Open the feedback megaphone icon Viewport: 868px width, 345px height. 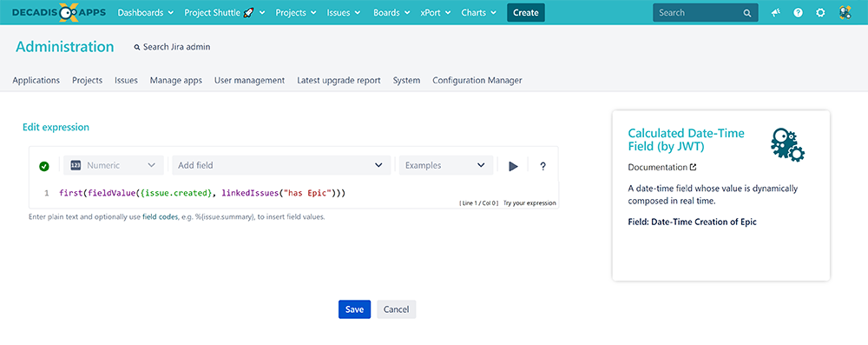tap(776, 13)
